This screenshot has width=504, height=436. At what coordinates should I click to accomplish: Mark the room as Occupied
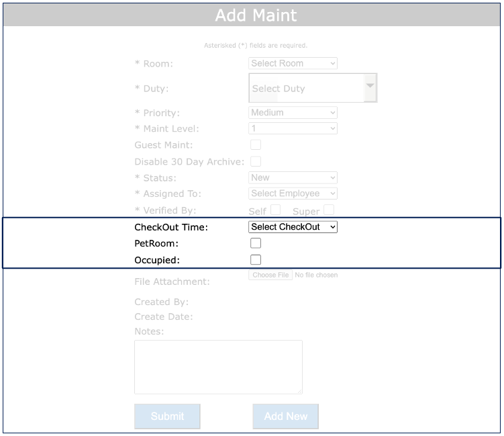256,260
